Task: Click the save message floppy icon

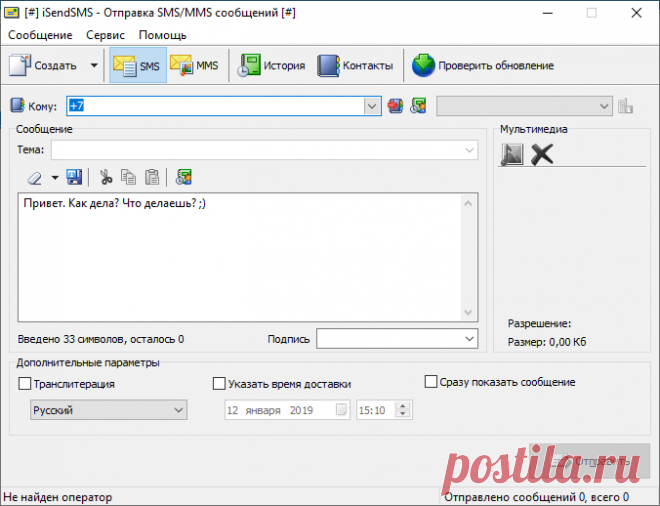Action: tap(74, 177)
